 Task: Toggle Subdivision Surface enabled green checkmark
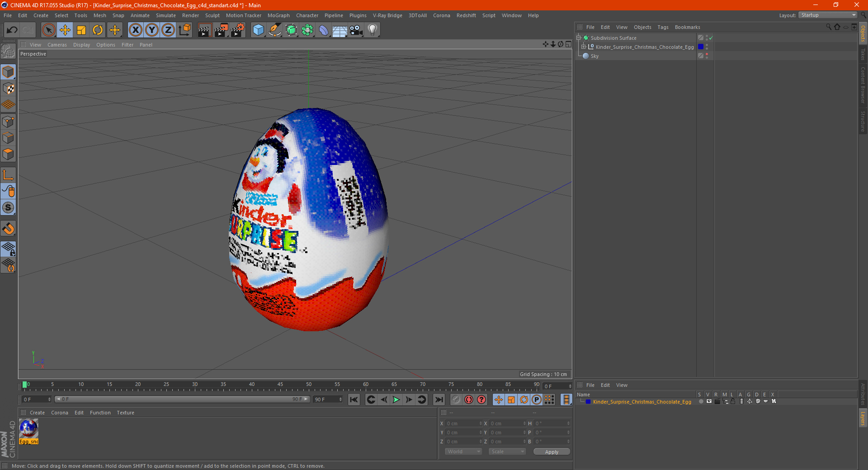point(711,38)
